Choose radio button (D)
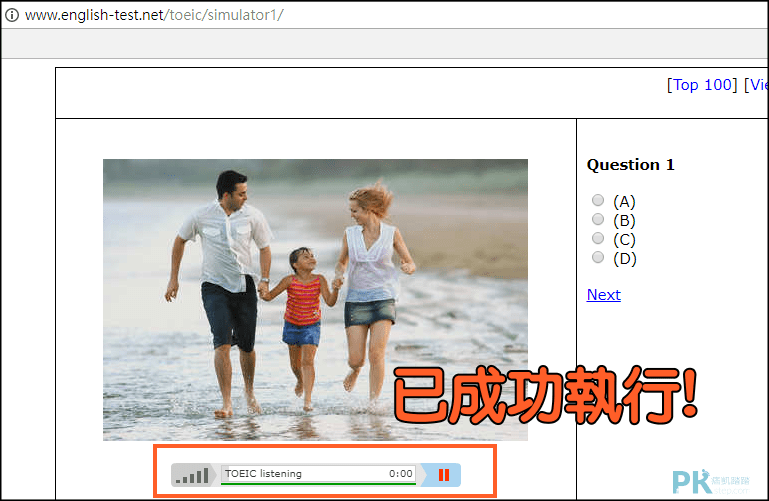Viewport: 769px width, 501px height. (x=597, y=257)
